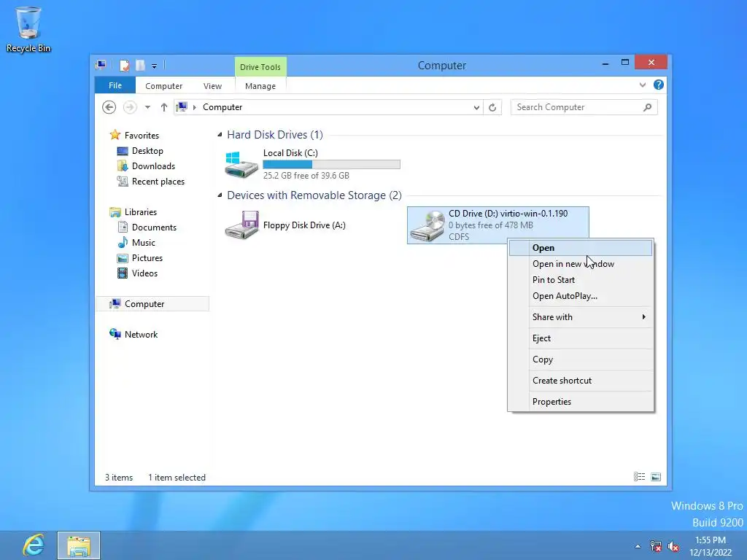Open the Help question mark icon

(659, 85)
